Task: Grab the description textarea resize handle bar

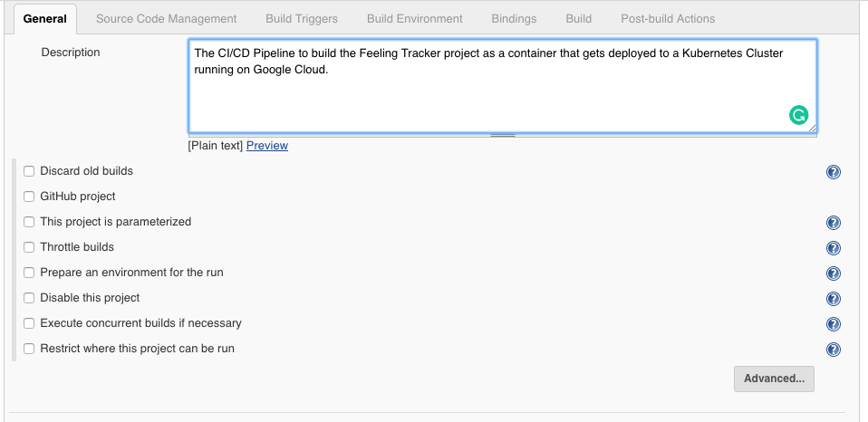Action: point(503,135)
